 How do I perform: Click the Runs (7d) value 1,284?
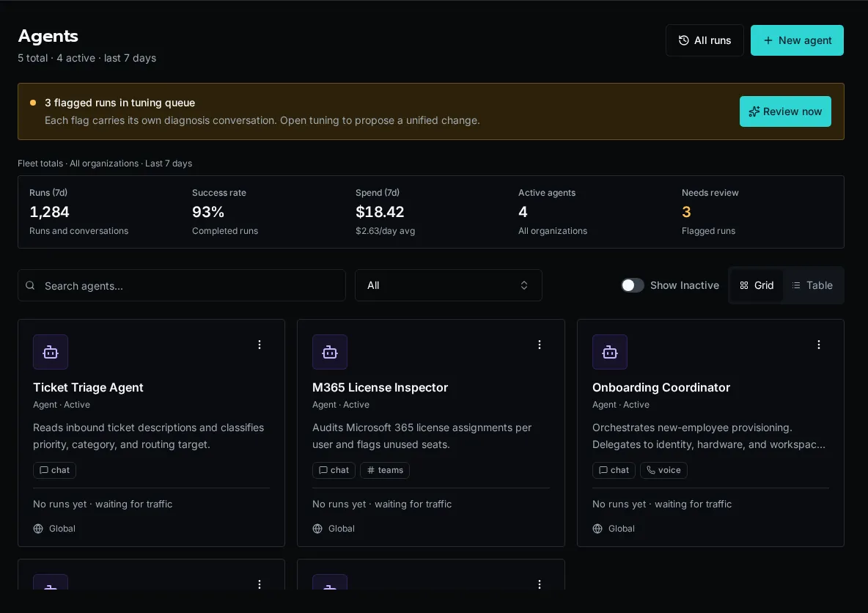click(49, 212)
